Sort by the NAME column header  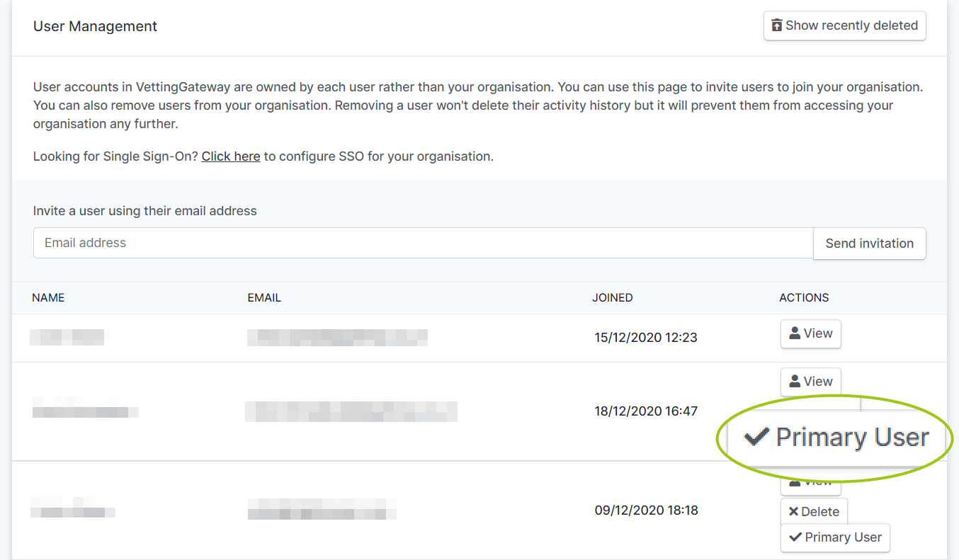tap(48, 298)
